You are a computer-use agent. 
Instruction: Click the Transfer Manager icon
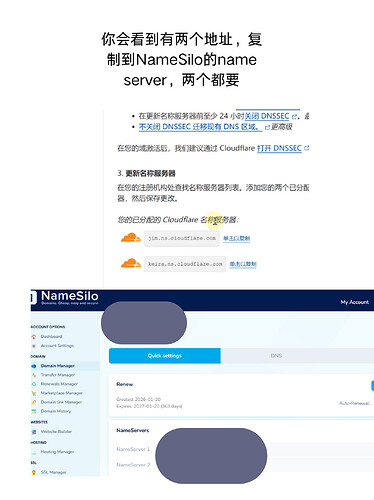coord(34,375)
